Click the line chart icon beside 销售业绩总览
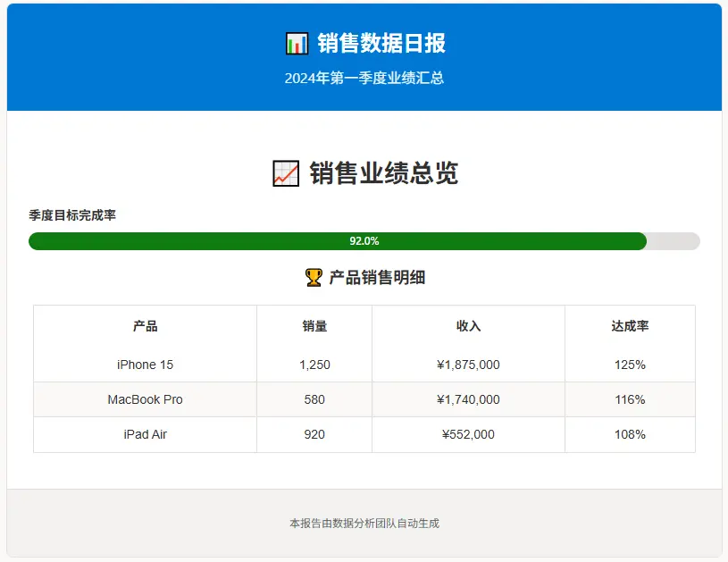This screenshot has width=728, height=562. pyautogui.click(x=285, y=173)
